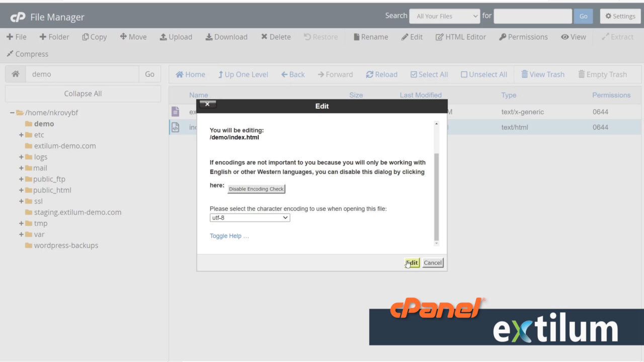Click the Upload icon in the toolbar
The height and width of the screenshot is (362, 644).
176,37
